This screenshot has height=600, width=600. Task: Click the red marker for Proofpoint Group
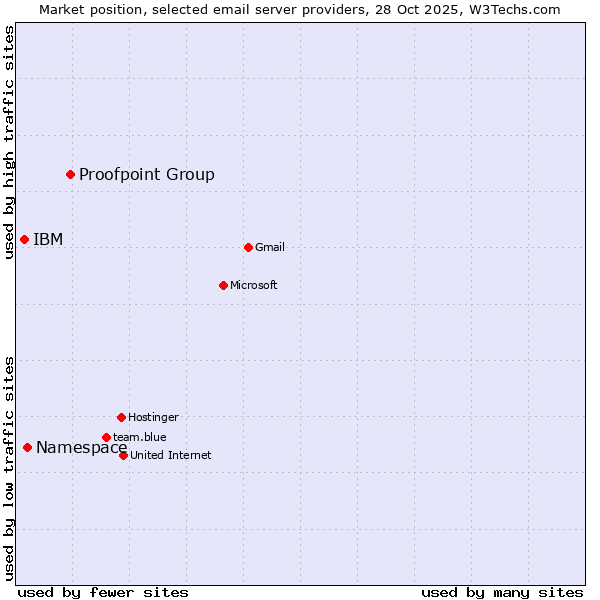click(70, 175)
